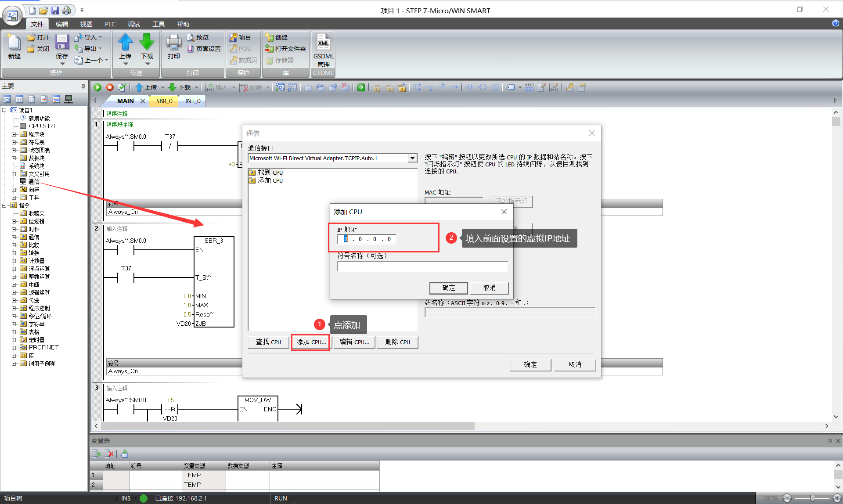Click the Preview (预览) ribbon icon
The image size is (843, 504).
click(198, 37)
